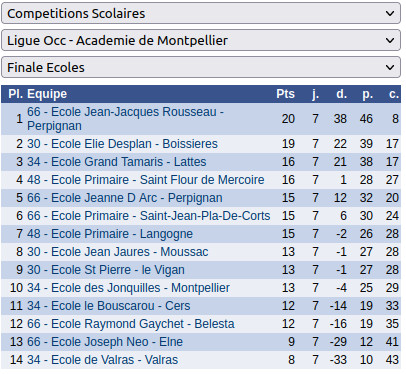The image size is (406, 374).
Task: Open Ecole Raymond Gaychet - Belesta link
Action: tap(131, 324)
